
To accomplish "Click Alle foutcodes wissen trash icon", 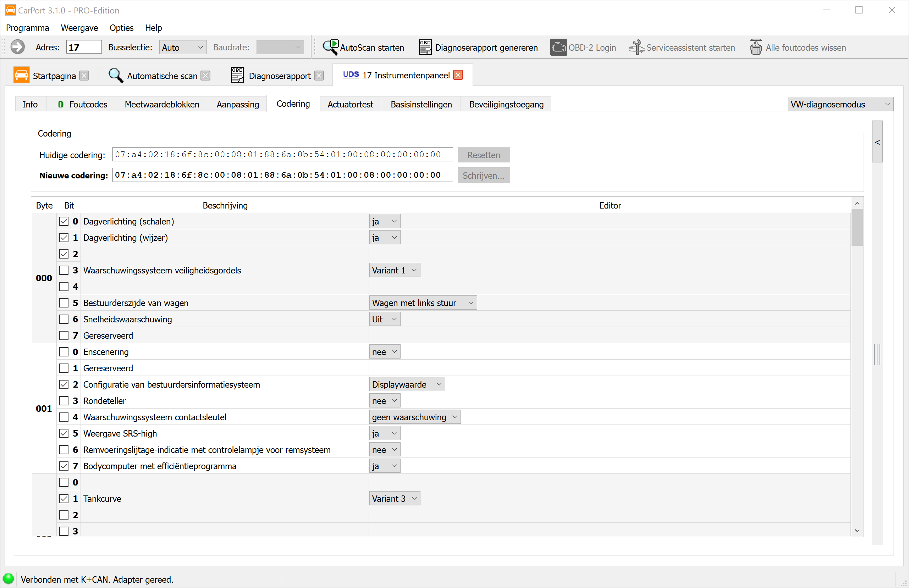I will click(755, 48).
